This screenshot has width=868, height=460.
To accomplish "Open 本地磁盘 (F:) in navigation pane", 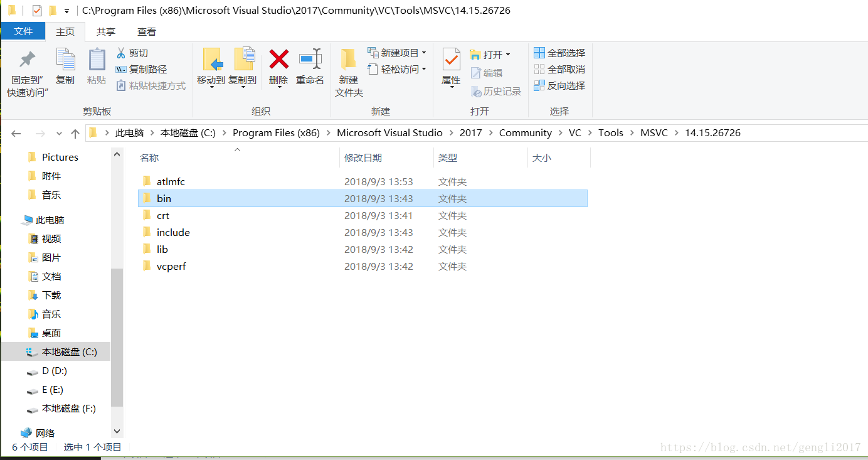I will point(69,408).
